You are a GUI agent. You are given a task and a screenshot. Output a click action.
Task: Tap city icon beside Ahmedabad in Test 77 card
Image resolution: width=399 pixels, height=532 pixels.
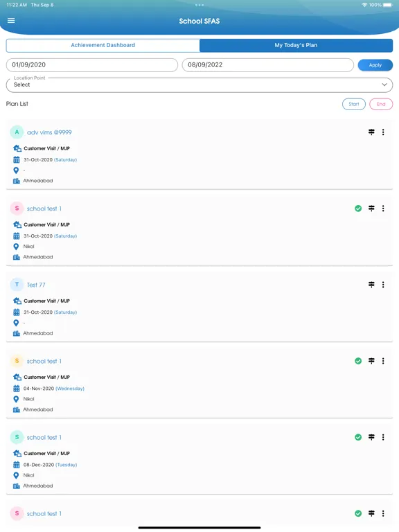tap(17, 333)
